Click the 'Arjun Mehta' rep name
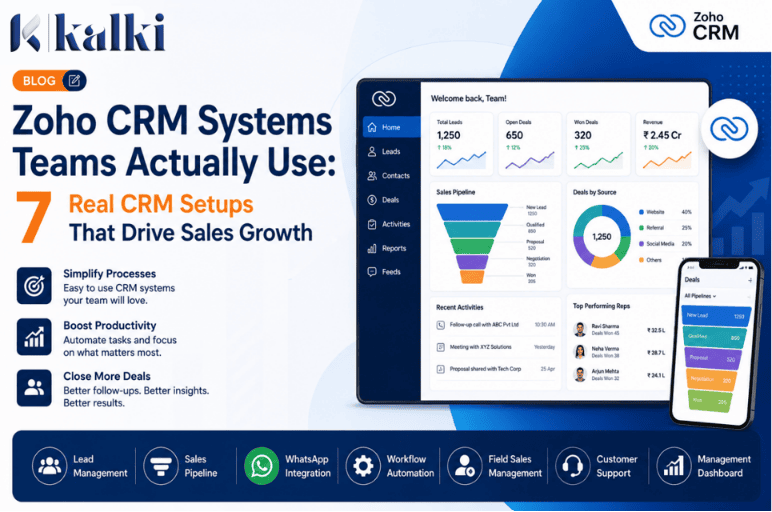The width and height of the screenshot is (772, 512). 605,371
